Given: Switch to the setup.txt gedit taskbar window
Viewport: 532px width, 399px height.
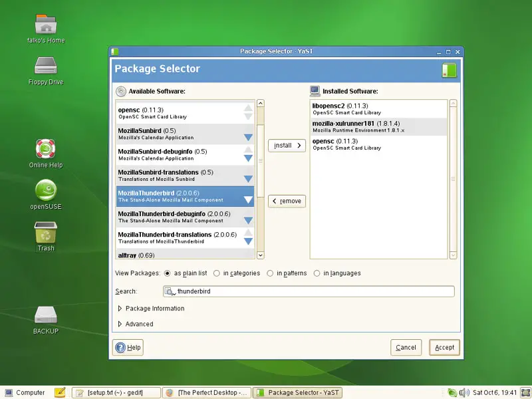Looking at the screenshot, I should [116, 392].
